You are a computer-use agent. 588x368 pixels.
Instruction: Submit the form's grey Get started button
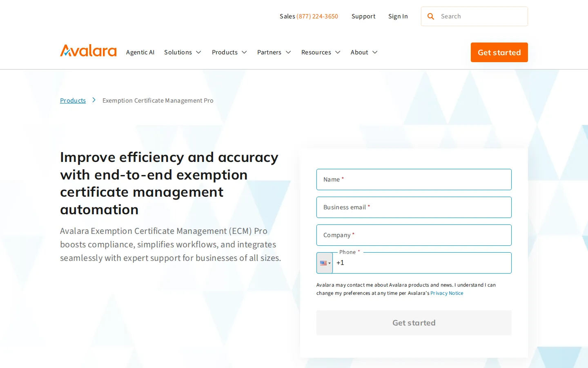point(414,323)
